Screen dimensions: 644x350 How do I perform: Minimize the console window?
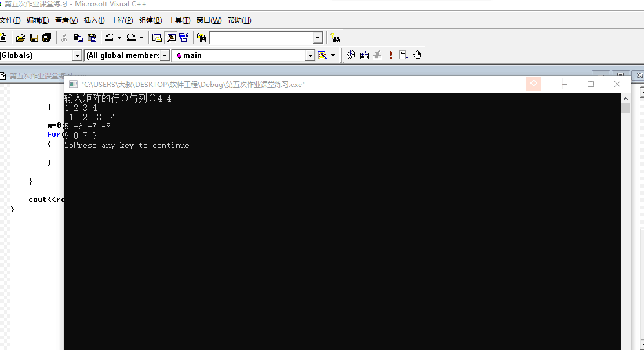(x=565, y=84)
